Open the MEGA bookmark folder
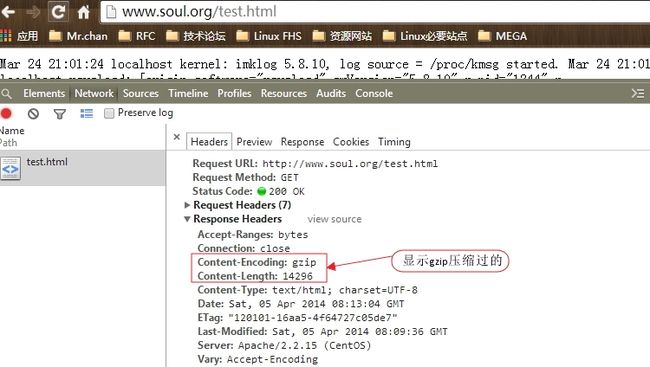 click(502, 36)
